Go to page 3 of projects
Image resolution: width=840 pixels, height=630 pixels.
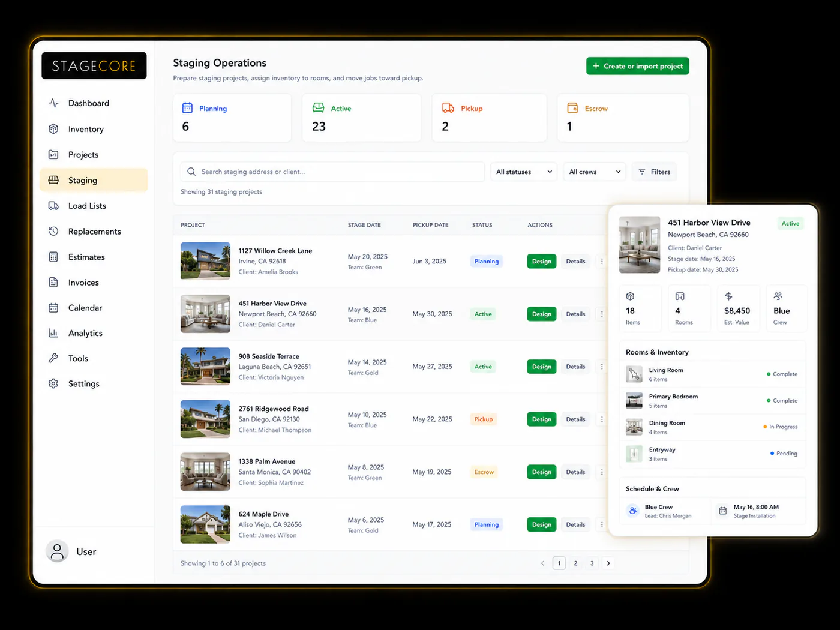592,563
